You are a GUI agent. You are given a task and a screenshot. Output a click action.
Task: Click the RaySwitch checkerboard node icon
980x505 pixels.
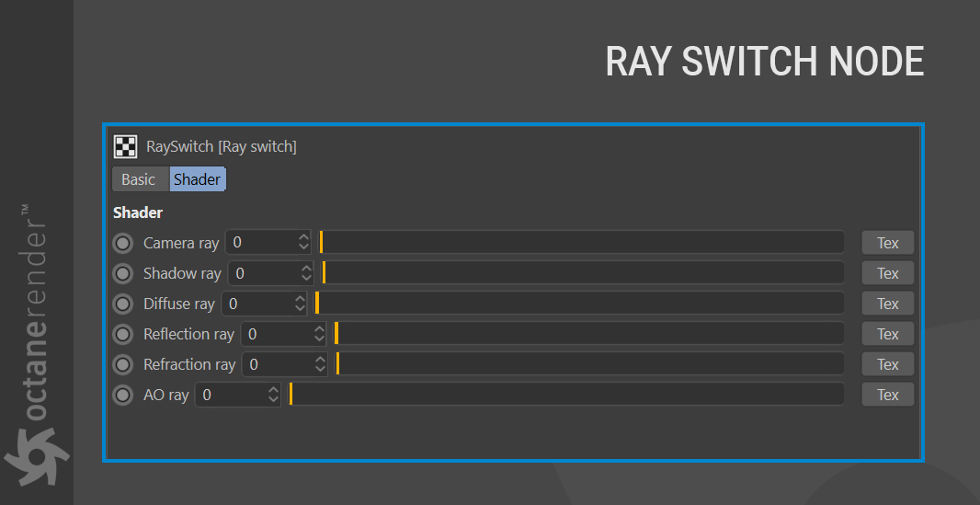(x=125, y=147)
